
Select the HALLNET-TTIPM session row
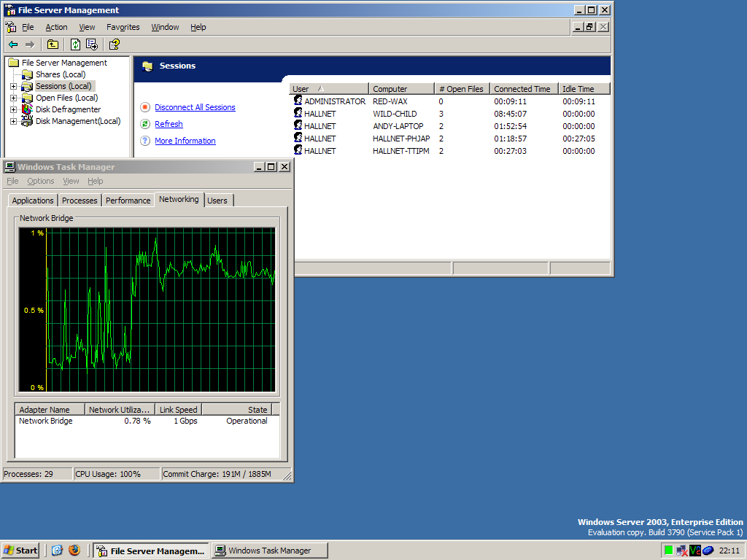tap(449, 151)
